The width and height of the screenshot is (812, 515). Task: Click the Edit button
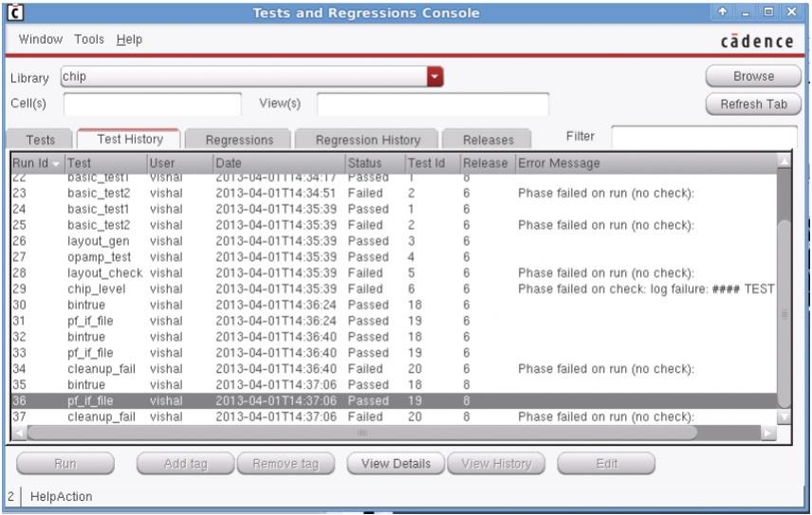click(606, 463)
